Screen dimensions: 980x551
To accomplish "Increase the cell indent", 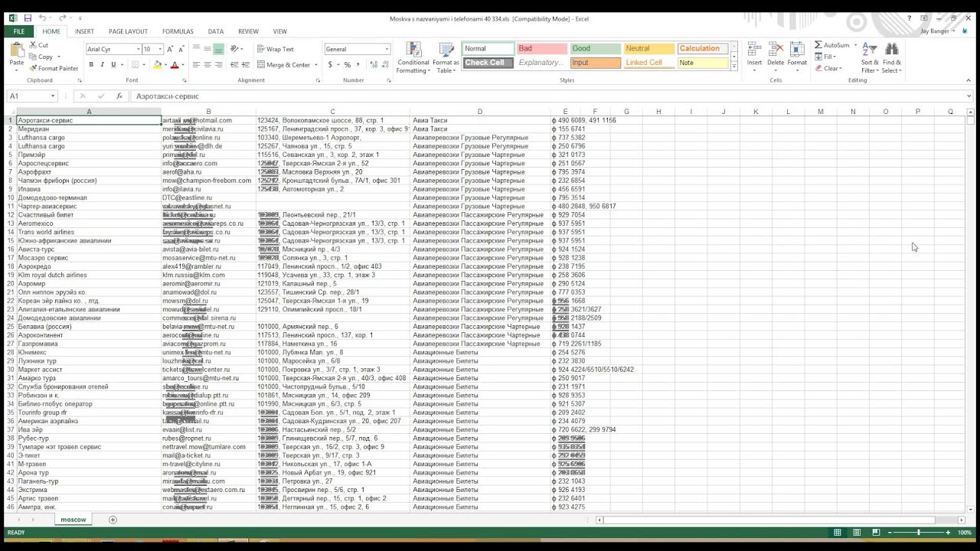I will pos(247,65).
